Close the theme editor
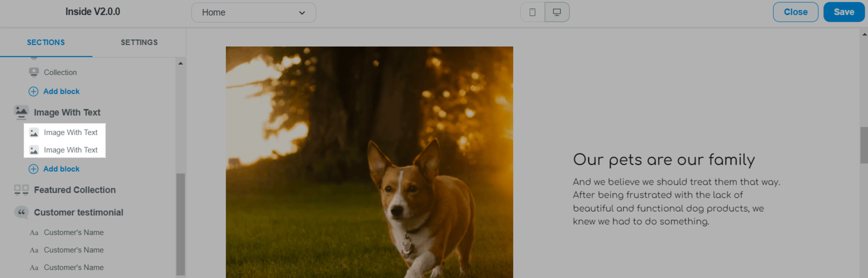 tap(795, 12)
